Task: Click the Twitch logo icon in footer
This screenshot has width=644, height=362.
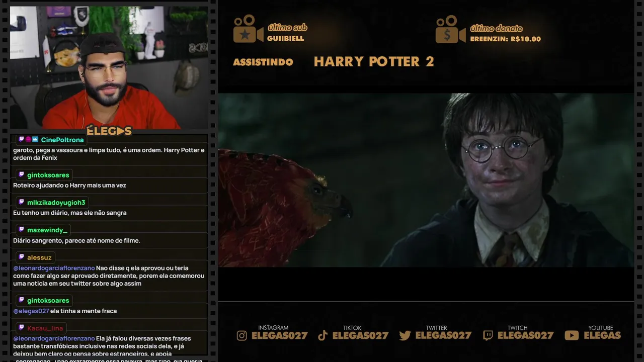Action: pyautogui.click(x=488, y=335)
